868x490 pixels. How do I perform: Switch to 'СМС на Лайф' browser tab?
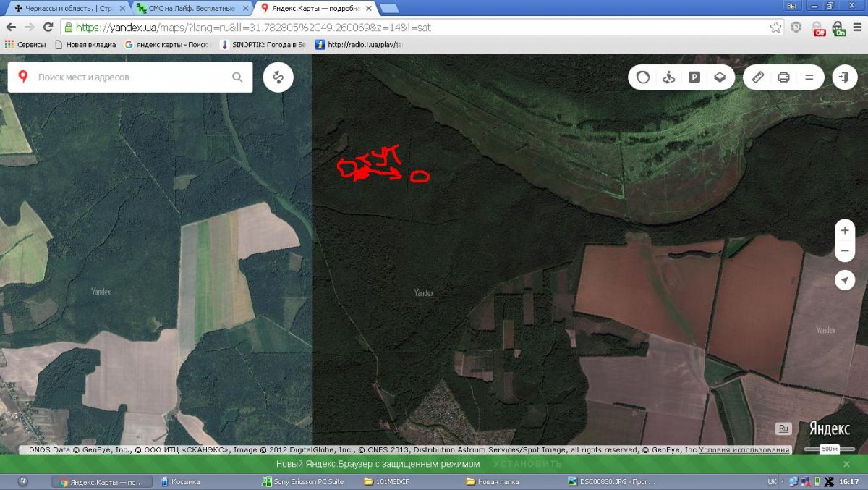[191, 8]
